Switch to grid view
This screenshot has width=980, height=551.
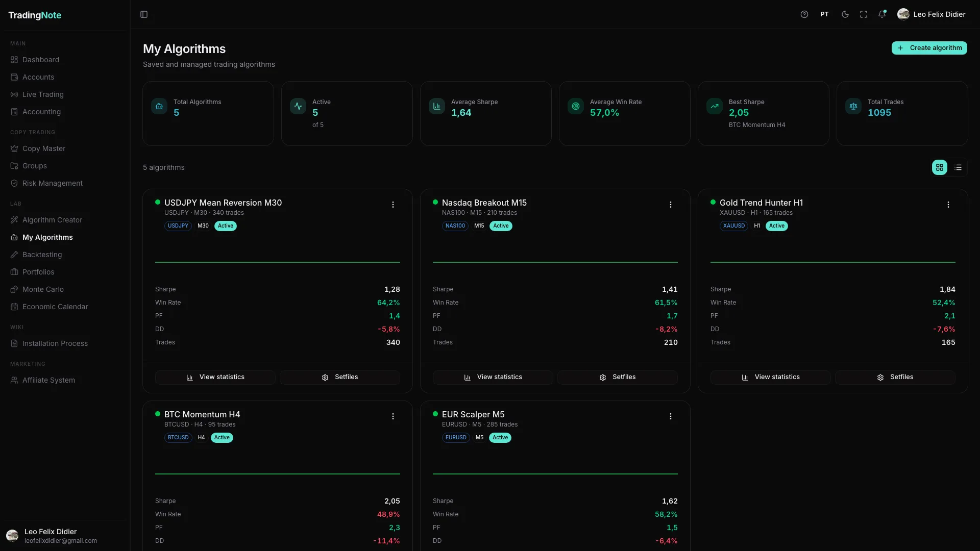[x=940, y=167]
